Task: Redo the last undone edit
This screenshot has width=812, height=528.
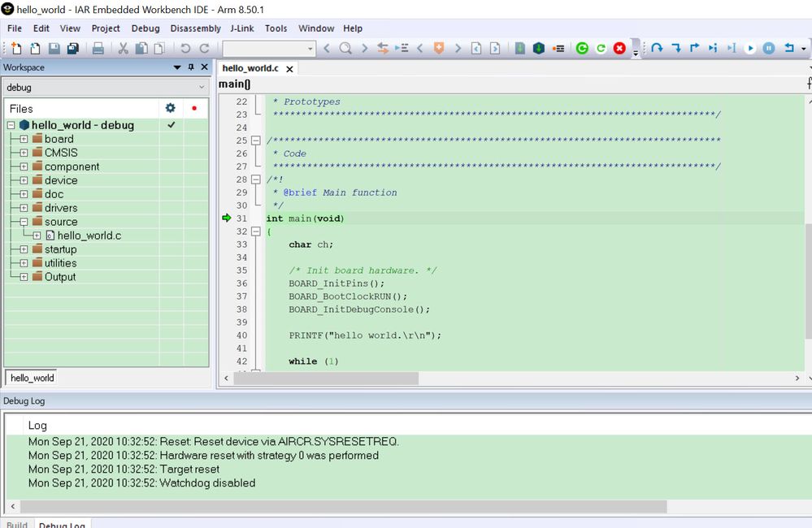Action: tap(205, 48)
